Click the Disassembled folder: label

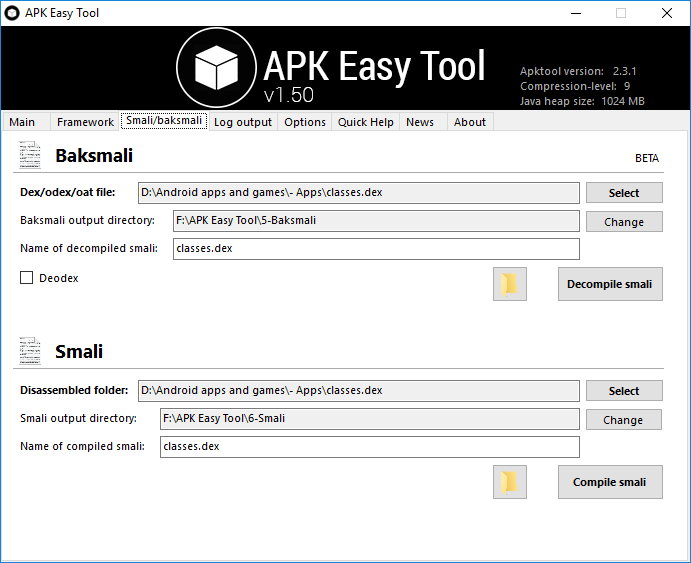(x=74, y=390)
